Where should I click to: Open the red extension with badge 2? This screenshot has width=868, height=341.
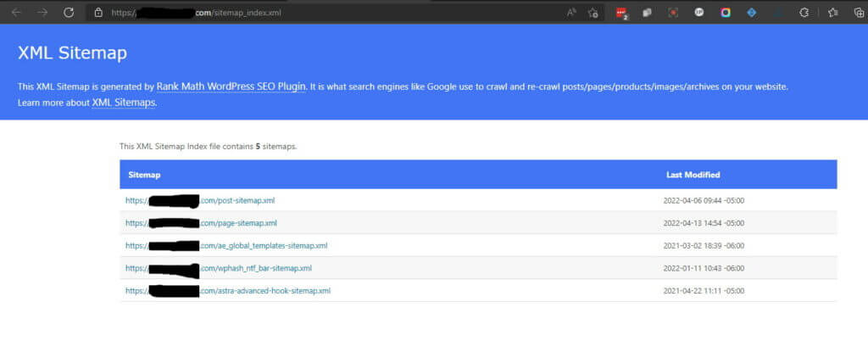(621, 14)
